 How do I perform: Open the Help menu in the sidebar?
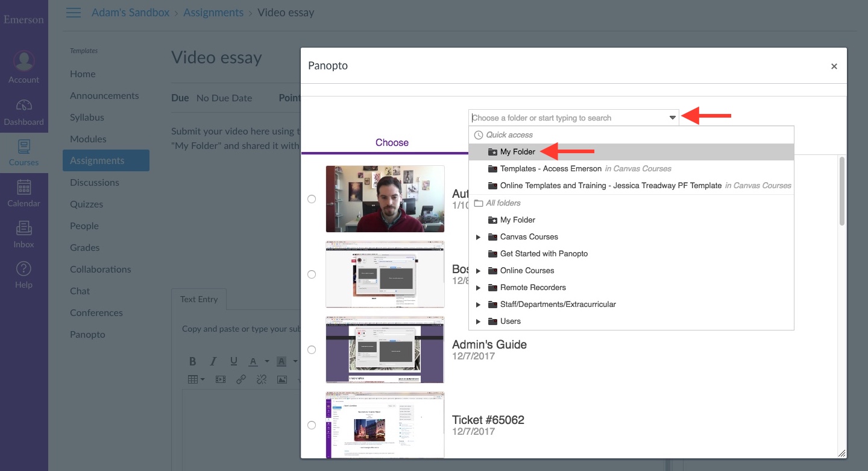click(24, 275)
